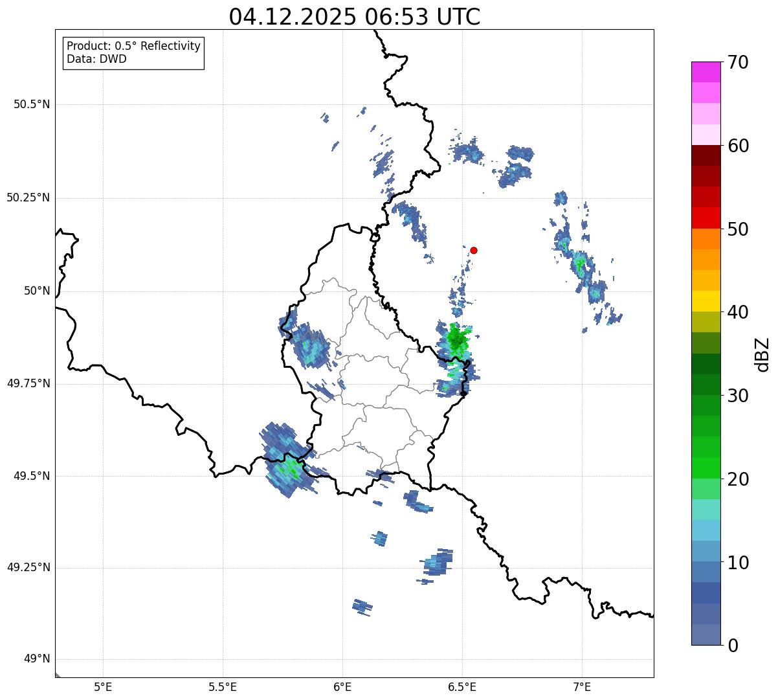The image size is (778, 700).
Task: Click the '5.5°E' longitude label
Action: 223,686
